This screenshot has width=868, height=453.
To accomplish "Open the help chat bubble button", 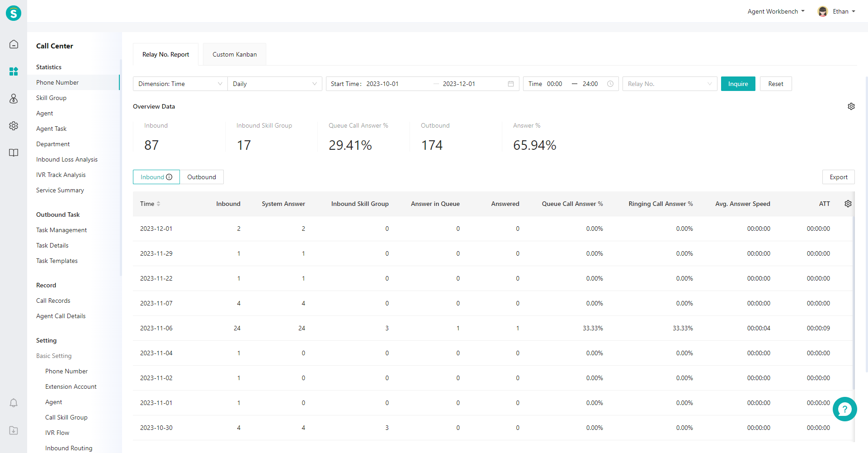I will (x=844, y=409).
